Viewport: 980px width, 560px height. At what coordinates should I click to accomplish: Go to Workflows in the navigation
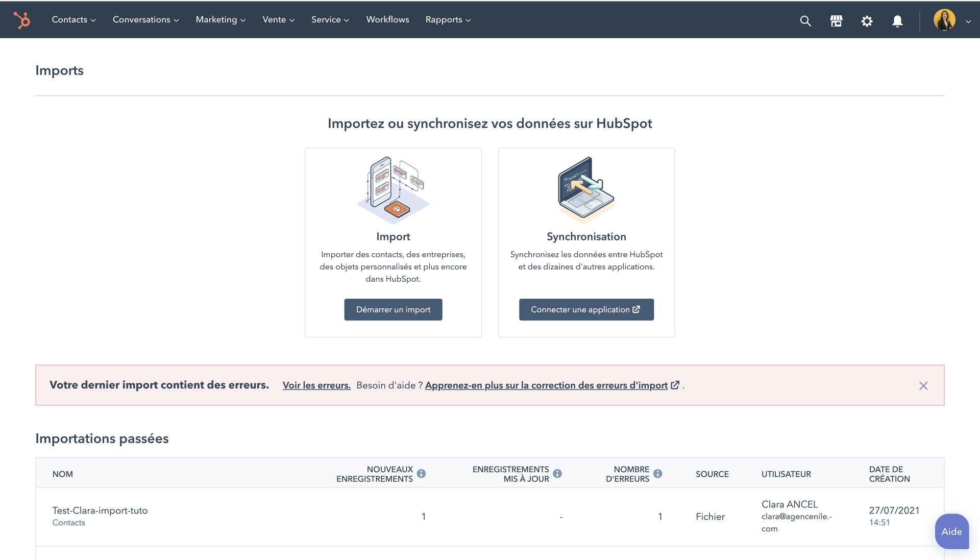[x=387, y=19]
